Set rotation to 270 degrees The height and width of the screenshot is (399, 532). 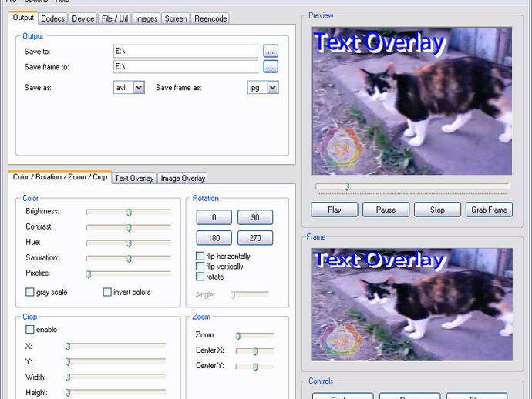coord(255,238)
